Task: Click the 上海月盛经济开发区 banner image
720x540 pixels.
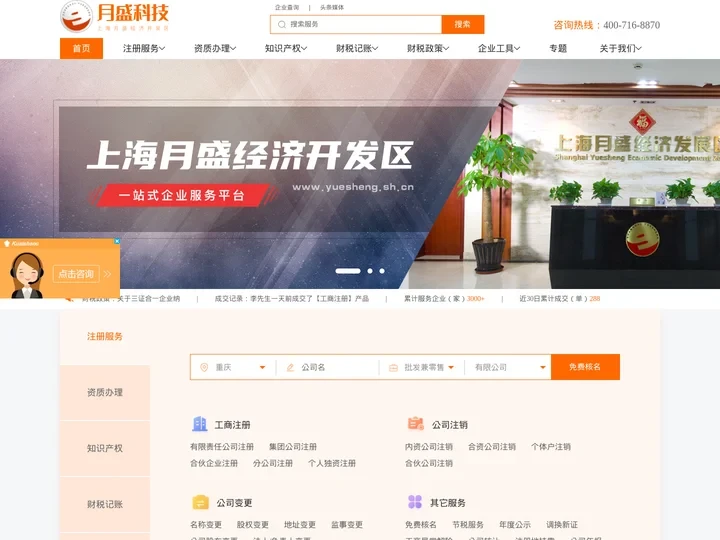Action: [360, 174]
